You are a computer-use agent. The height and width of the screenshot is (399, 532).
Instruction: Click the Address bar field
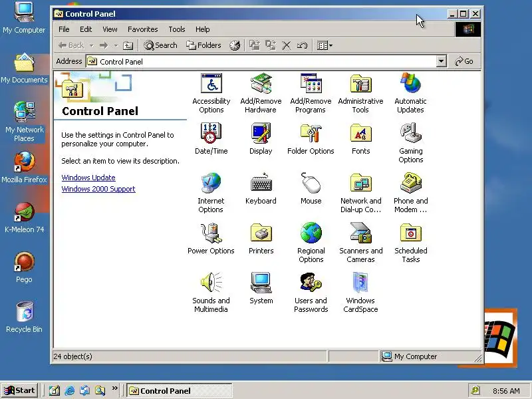(261, 61)
